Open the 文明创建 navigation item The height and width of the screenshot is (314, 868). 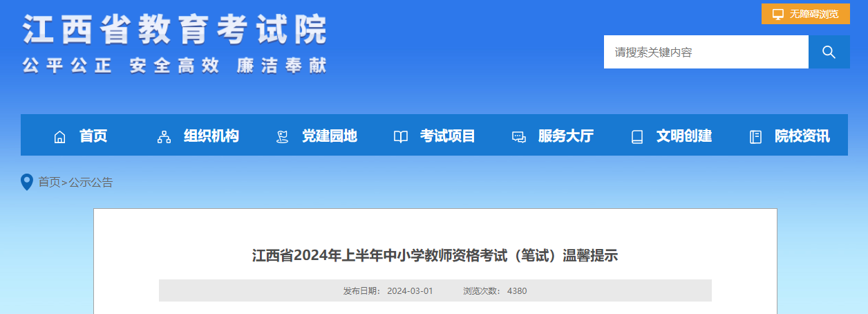(x=684, y=136)
